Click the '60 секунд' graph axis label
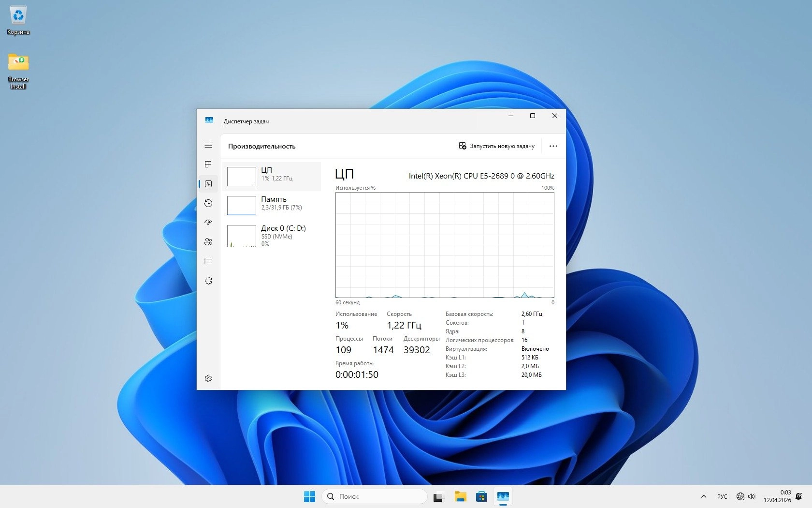Screen dimensions: 812x508 348,303
